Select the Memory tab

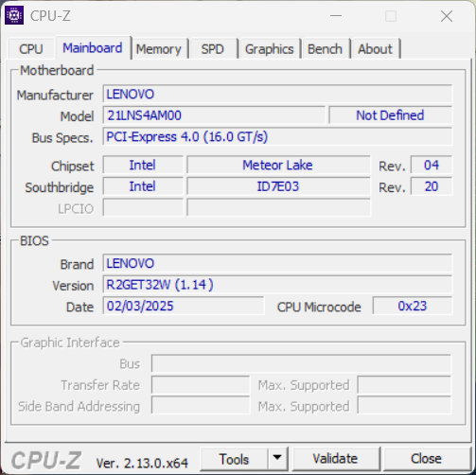point(159,49)
